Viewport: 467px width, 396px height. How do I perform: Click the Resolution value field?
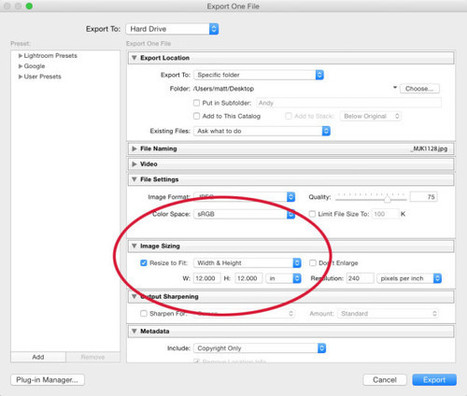tap(360, 278)
